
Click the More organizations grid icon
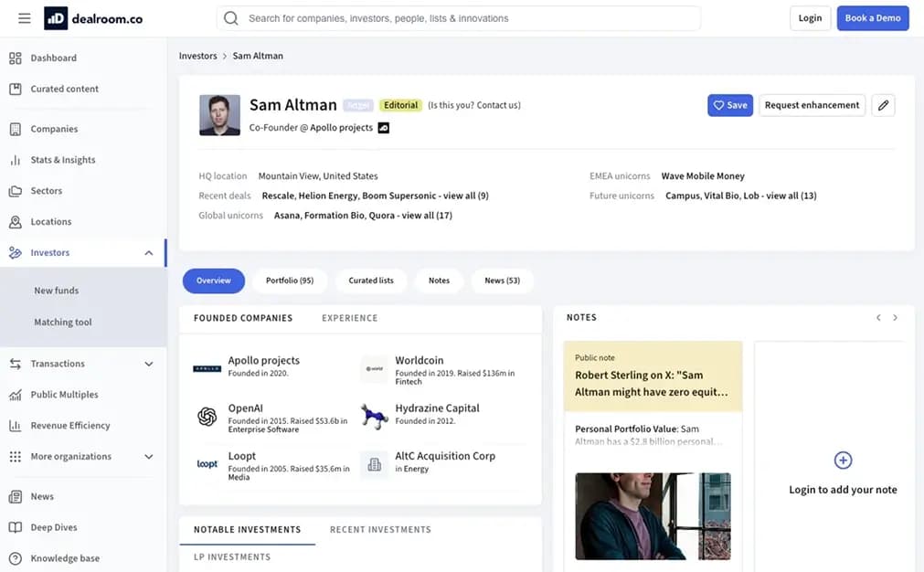click(16, 457)
